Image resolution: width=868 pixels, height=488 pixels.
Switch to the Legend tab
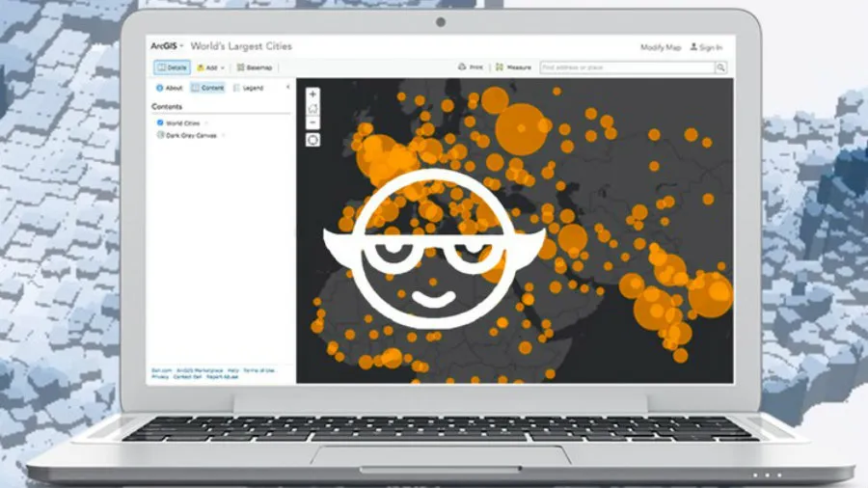pyautogui.click(x=248, y=88)
